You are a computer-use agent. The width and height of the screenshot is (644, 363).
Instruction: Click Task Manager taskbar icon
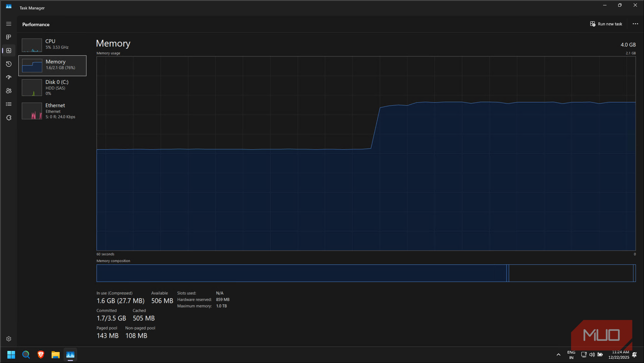(x=70, y=355)
